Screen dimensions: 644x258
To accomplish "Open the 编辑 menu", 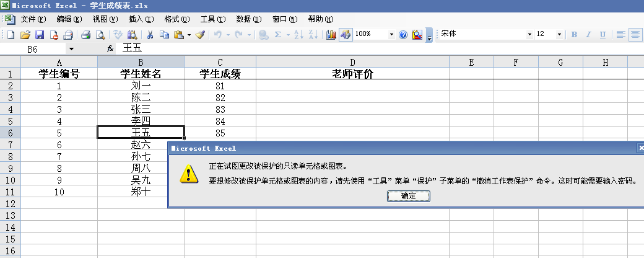I will point(69,19).
